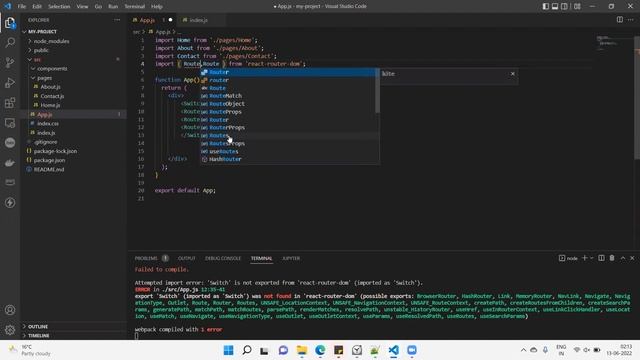The image size is (640, 360).
Task: Split the terminal
Action: click(x=601, y=258)
